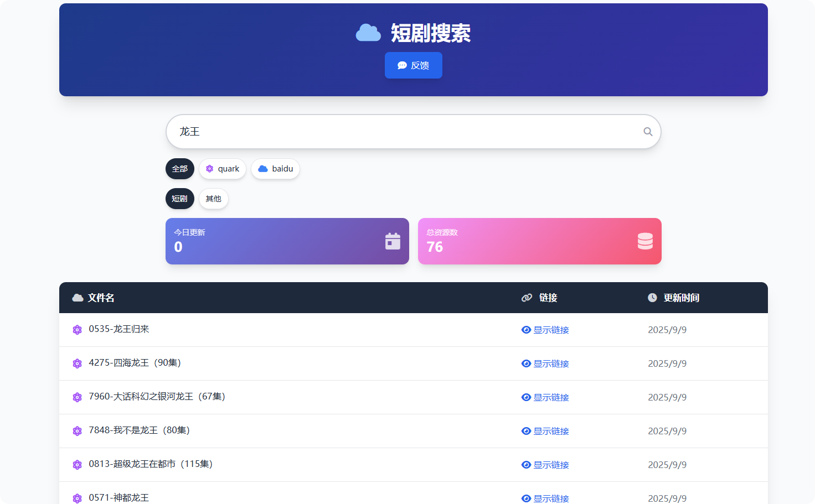Show link for 0813-超级龙王在都市
The height and width of the screenshot is (504, 815).
(545, 465)
